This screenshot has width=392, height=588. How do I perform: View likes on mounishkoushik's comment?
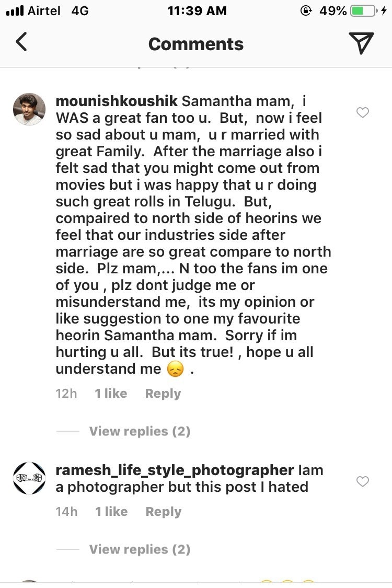click(x=111, y=394)
